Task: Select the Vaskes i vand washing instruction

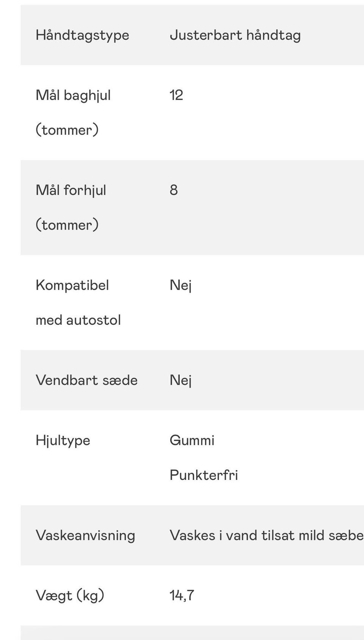Action: (266, 535)
